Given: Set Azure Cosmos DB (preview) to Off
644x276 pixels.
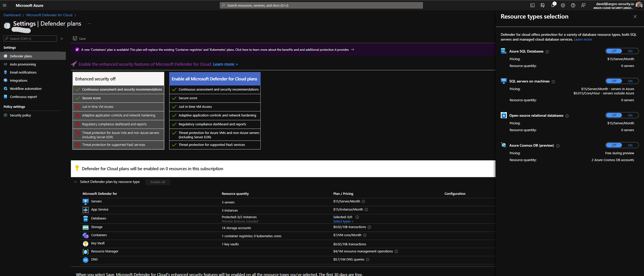Looking at the screenshot, I should (614, 145).
